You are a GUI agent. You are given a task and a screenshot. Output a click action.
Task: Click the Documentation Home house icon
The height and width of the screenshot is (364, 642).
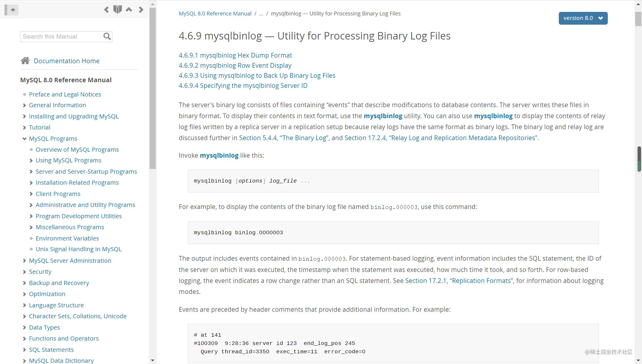[x=25, y=61]
